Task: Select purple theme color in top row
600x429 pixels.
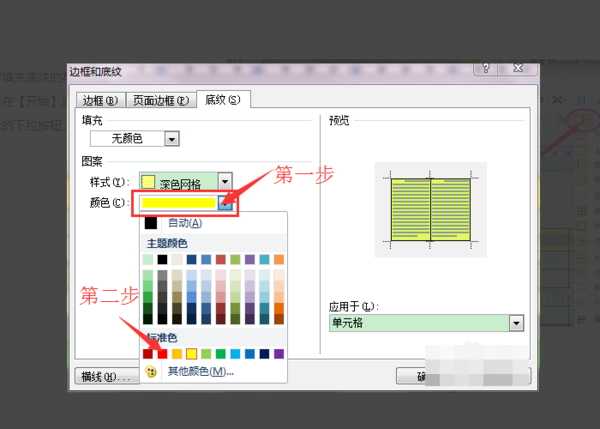Action: point(249,259)
